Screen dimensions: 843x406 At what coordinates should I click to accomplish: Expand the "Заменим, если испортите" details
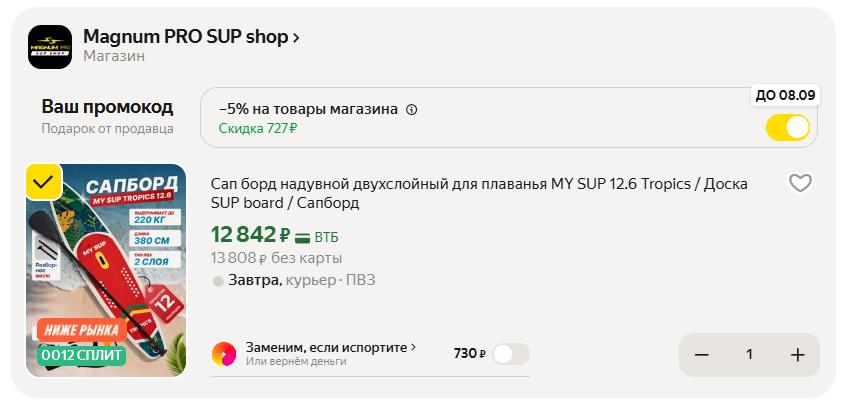413,348
